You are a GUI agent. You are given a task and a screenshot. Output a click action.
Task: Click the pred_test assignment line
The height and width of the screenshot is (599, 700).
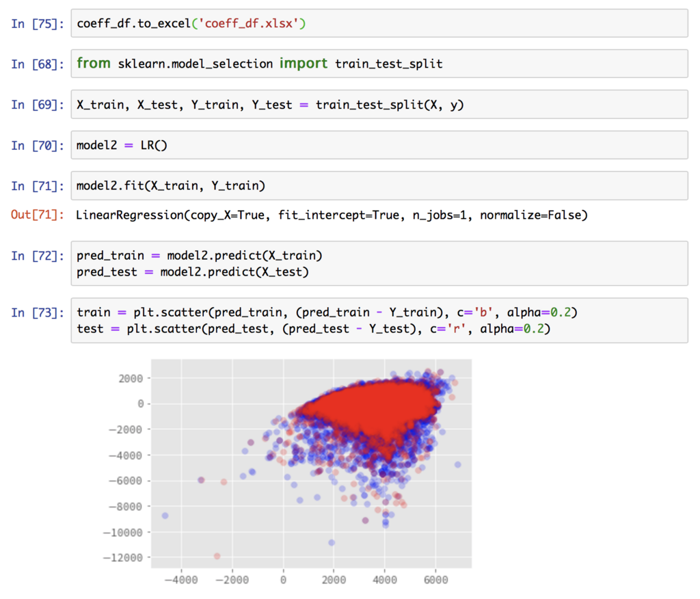[192, 272]
